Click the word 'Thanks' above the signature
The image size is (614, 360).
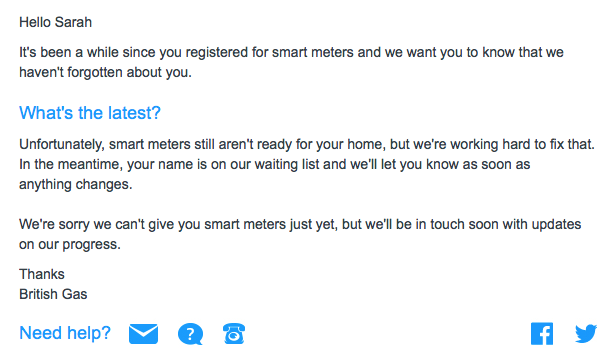(x=42, y=274)
